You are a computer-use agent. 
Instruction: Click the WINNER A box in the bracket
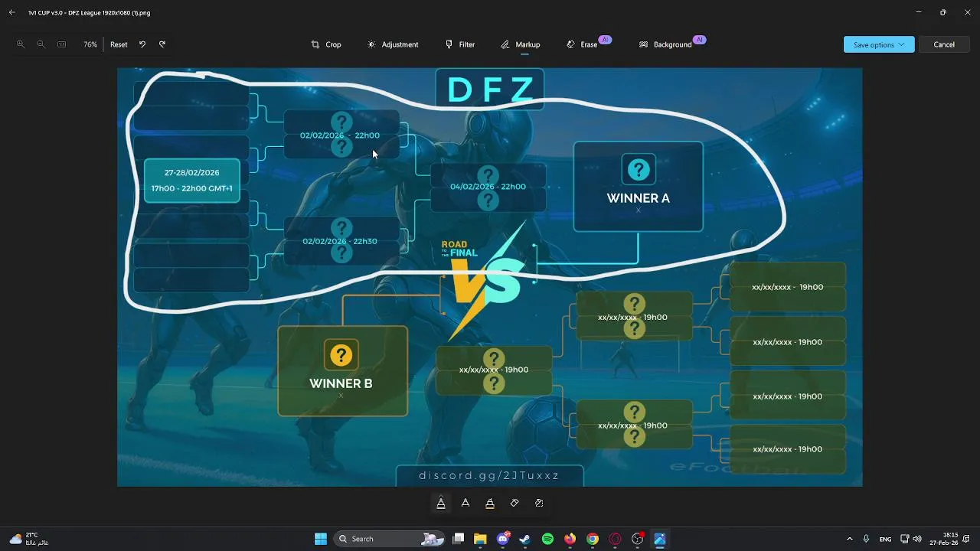639,186
